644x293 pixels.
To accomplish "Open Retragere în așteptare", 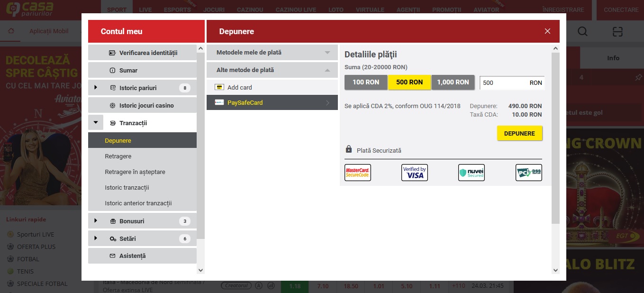I will point(142,172).
